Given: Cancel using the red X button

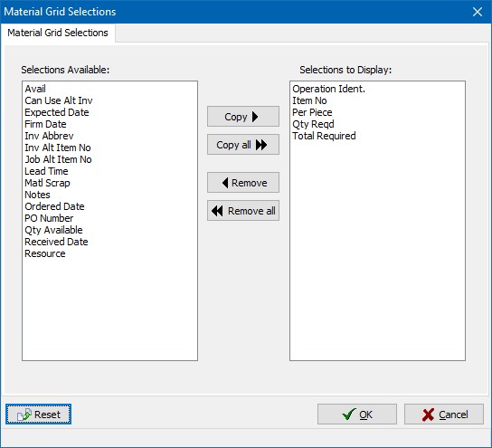Looking at the screenshot, I should tap(444, 415).
